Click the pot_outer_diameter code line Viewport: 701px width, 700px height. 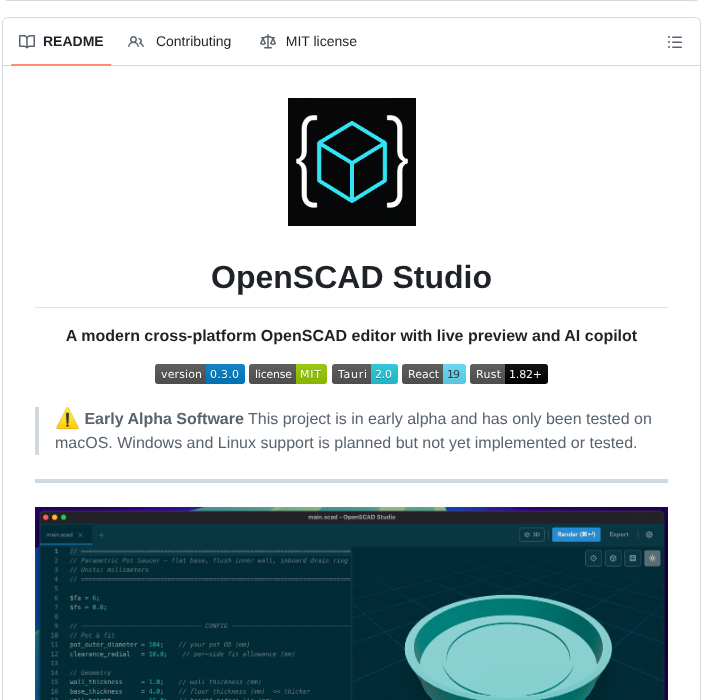pos(160,645)
